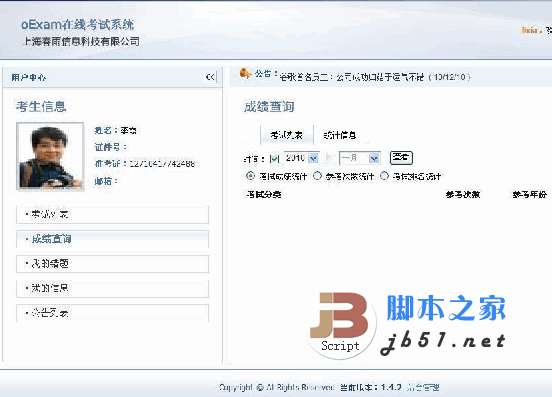Select 成绩查询 in the sidebar menu
552x397 pixels.
tap(112, 239)
